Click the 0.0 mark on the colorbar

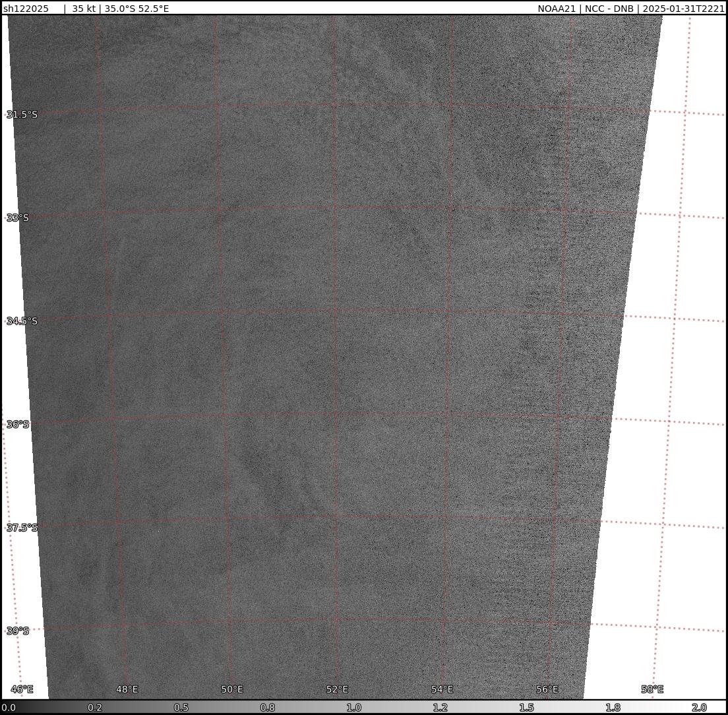click(9, 708)
